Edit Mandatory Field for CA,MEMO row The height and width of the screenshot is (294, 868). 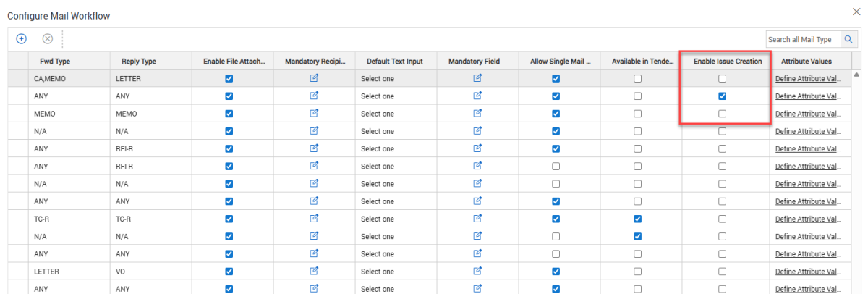tap(477, 78)
